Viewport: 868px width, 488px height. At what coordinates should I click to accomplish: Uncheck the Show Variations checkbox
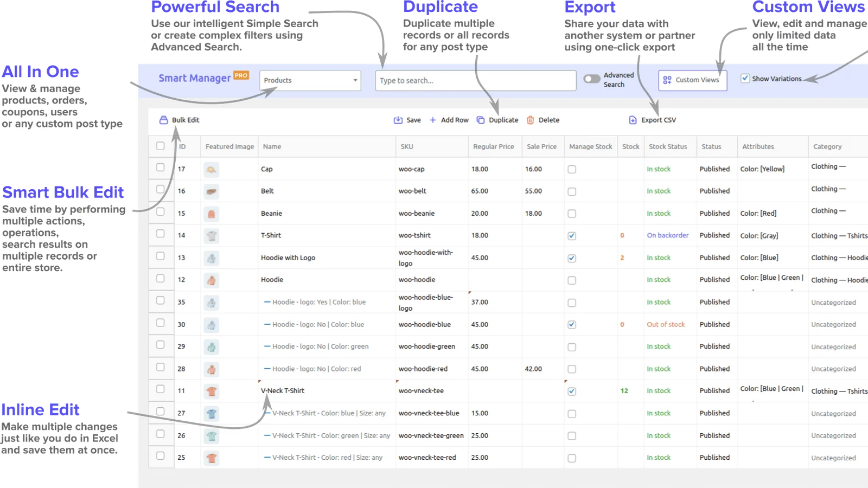coord(745,78)
